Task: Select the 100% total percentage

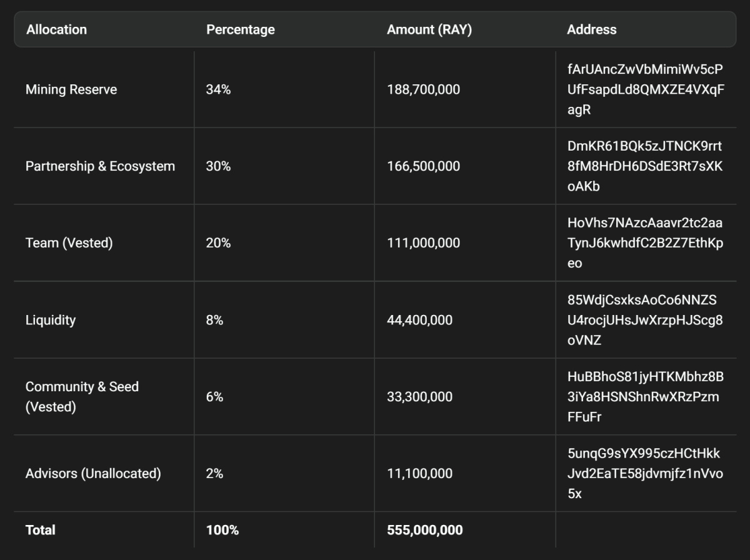Action: [x=222, y=530]
